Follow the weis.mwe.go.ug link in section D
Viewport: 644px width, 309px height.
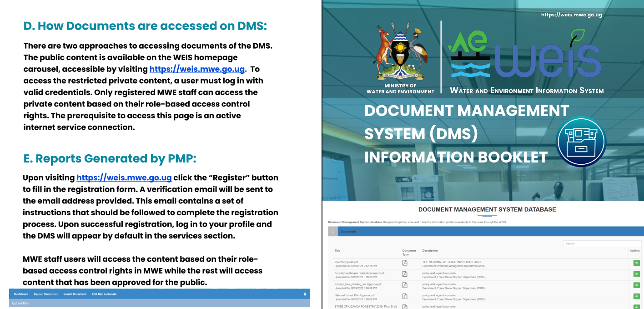(x=198, y=69)
